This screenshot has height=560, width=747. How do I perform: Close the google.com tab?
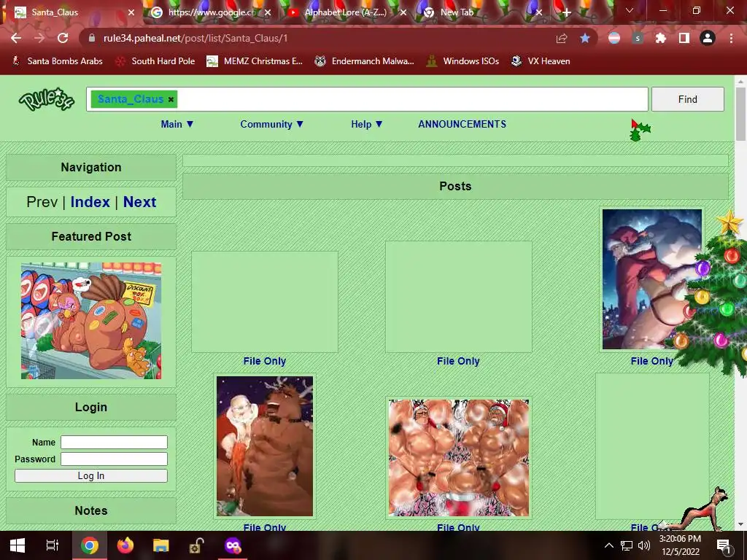[268, 12]
